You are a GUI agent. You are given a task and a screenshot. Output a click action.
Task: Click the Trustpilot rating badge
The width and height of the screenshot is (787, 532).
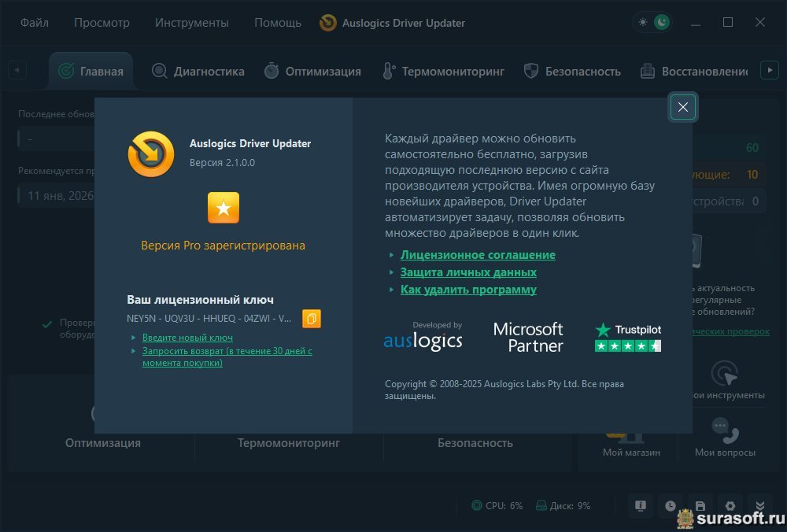pyautogui.click(x=628, y=337)
